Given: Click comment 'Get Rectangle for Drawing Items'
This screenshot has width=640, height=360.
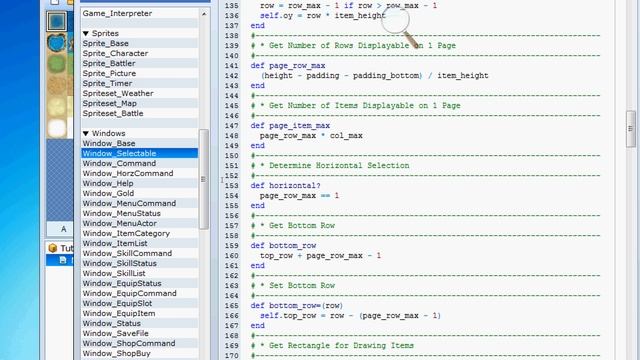Looking at the screenshot, I should pos(341,346).
